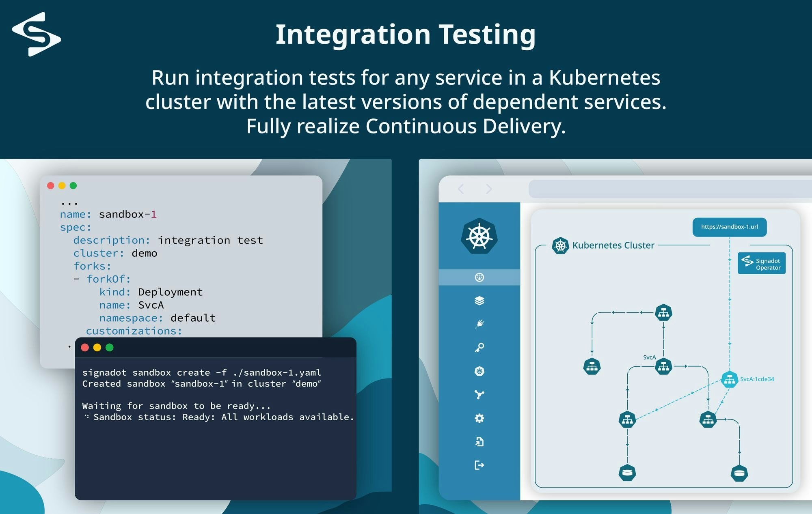
Task: Open the plug connections sidebar icon
Action: (x=479, y=324)
